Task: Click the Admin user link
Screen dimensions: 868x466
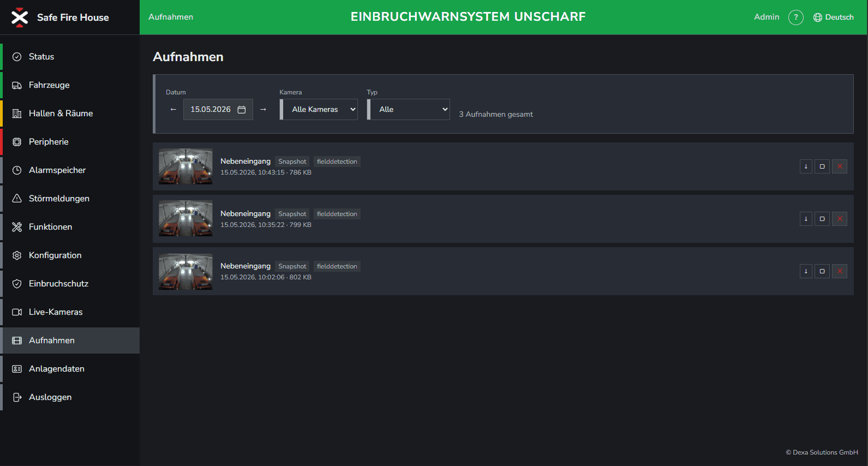Action: pyautogui.click(x=767, y=17)
